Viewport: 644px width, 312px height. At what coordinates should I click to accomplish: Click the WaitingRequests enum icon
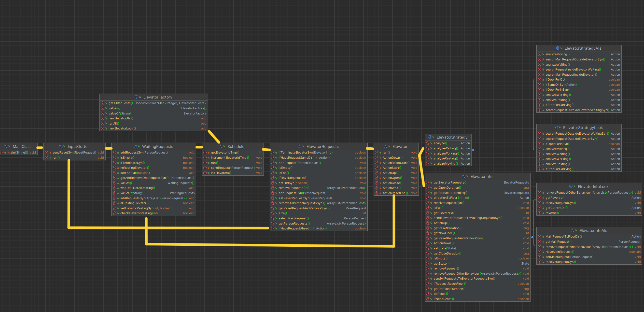(135, 146)
